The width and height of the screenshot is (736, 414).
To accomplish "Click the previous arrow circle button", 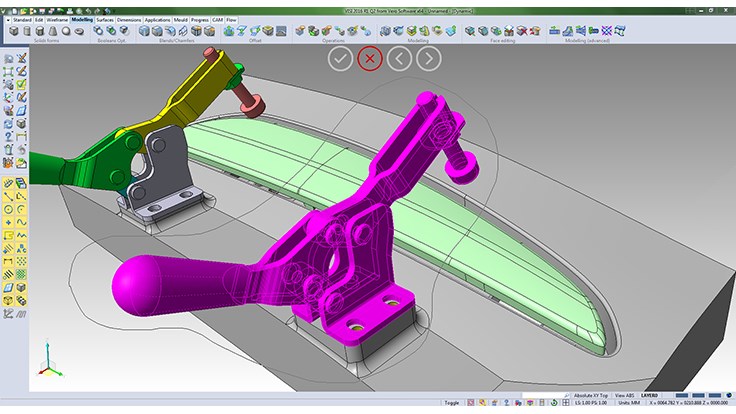I will point(399,58).
